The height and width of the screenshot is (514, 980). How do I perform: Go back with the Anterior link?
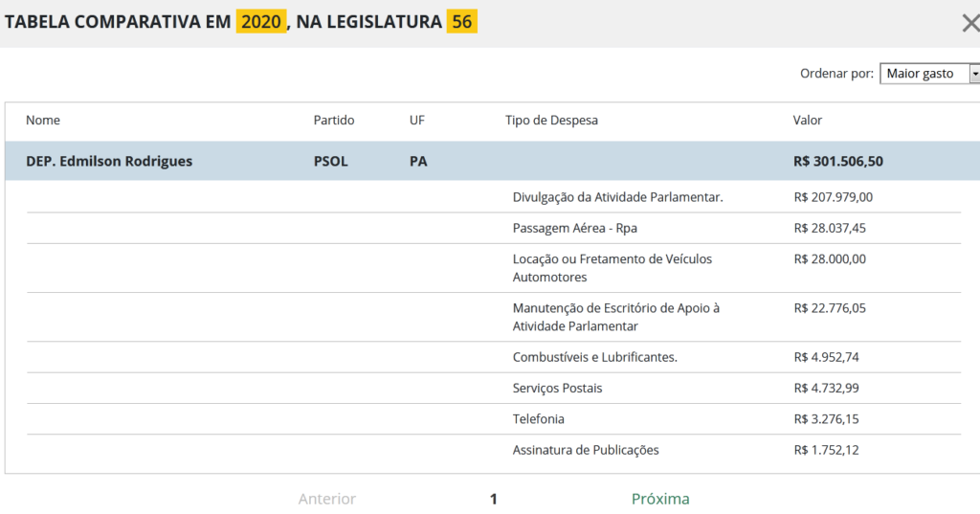pos(327,499)
